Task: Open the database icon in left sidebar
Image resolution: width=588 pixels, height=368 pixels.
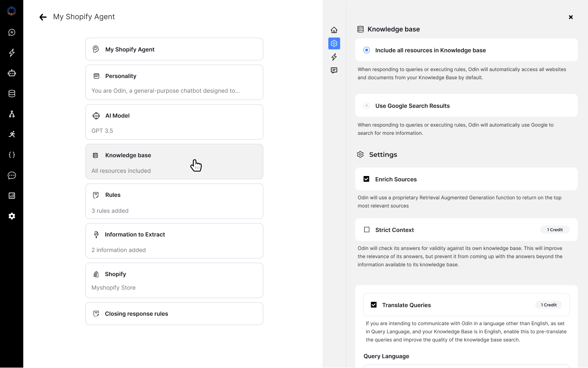Action: click(x=12, y=94)
